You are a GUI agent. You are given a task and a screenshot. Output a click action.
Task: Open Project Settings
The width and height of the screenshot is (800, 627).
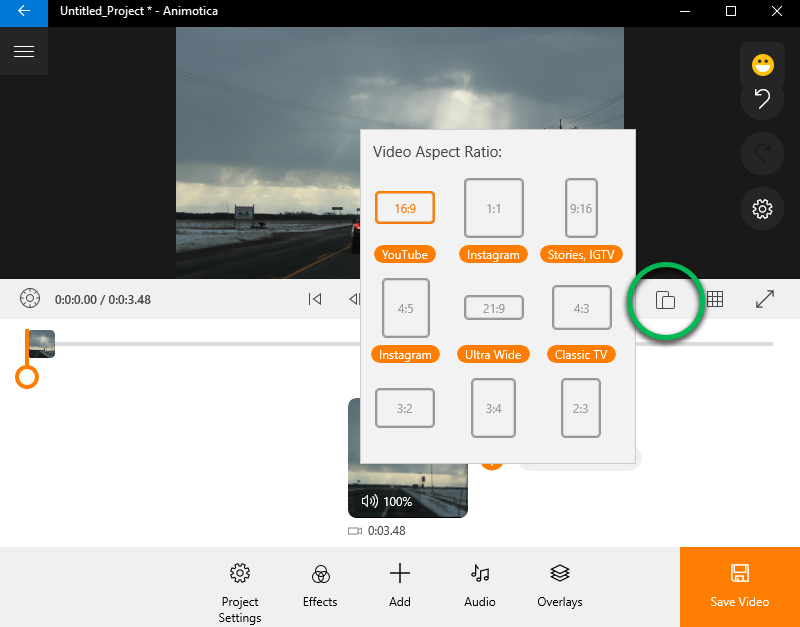pyautogui.click(x=240, y=593)
